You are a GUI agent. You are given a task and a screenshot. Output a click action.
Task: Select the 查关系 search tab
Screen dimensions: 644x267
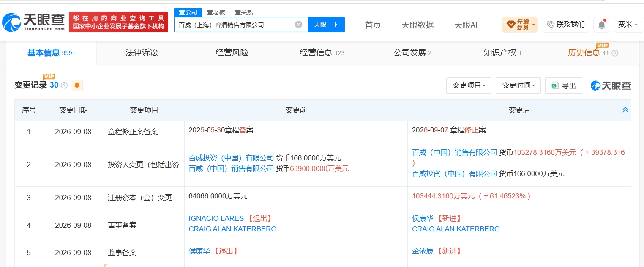[x=244, y=12]
